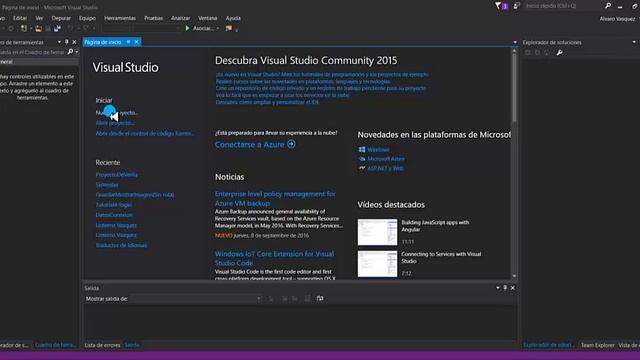Toggle word wrap icon in Salida toolbar
Screen dimensions: 640x360
320,299
